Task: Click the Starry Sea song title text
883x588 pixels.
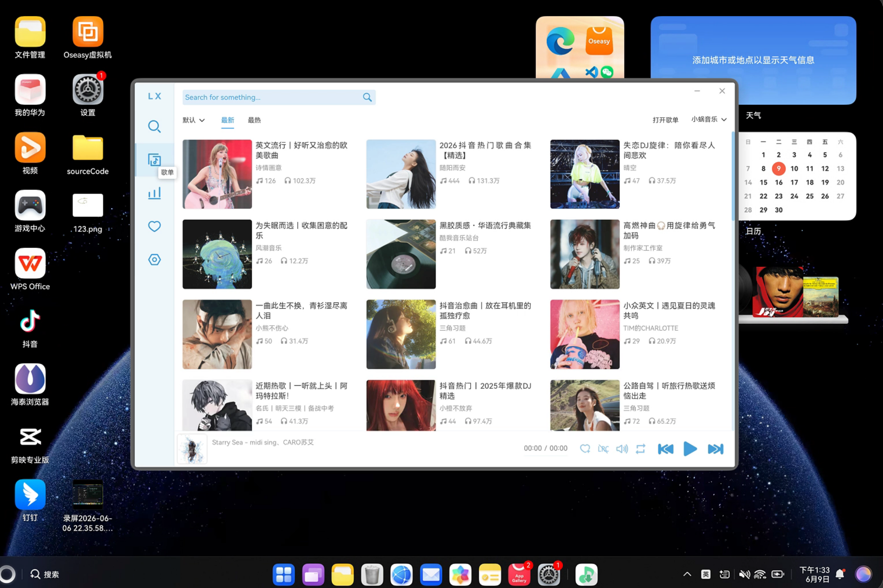Action: [263, 442]
